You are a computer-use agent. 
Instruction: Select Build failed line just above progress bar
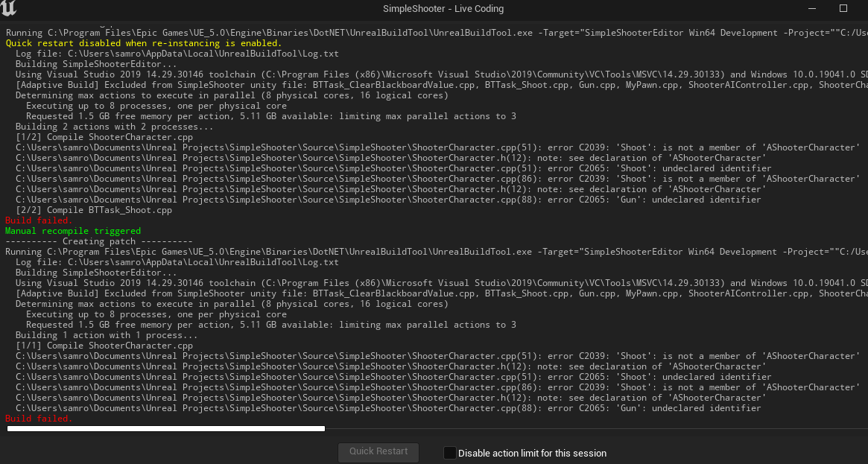point(39,419)
